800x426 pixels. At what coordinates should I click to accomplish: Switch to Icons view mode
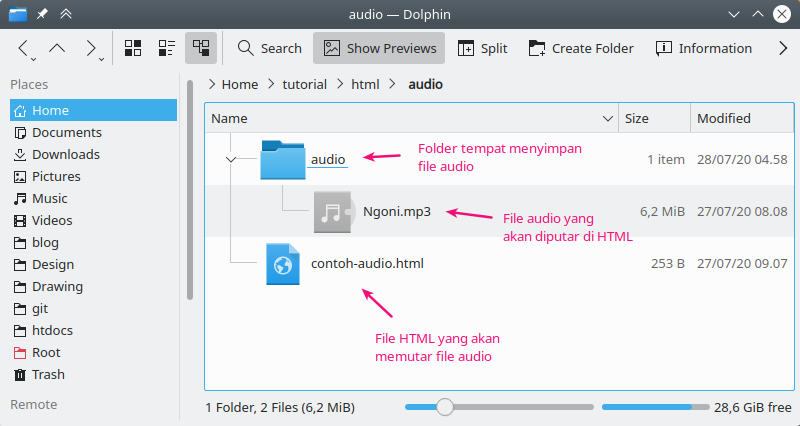pyautogui.click(x=133, y=48)
